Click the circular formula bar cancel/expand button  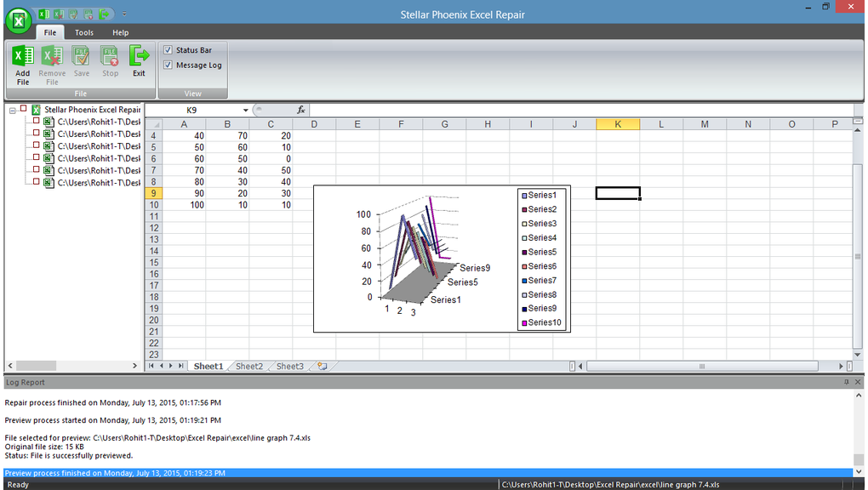258,110
